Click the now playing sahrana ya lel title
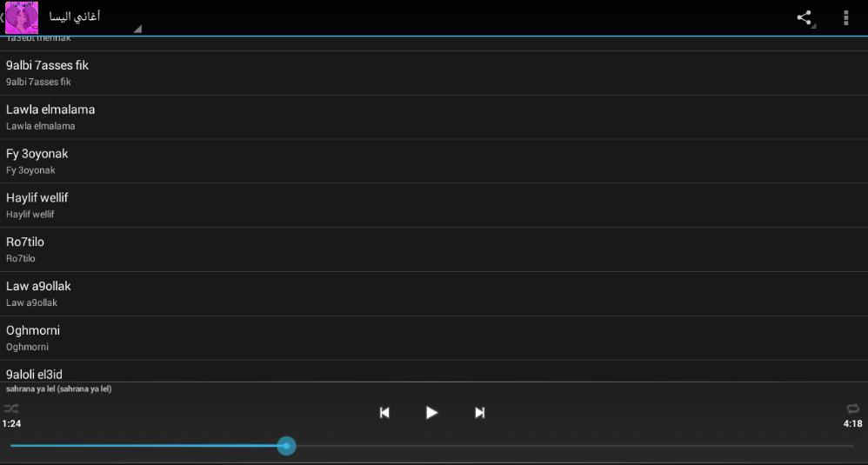The width and height of the screenshot is (868, 465). click(x=58, y=389)
